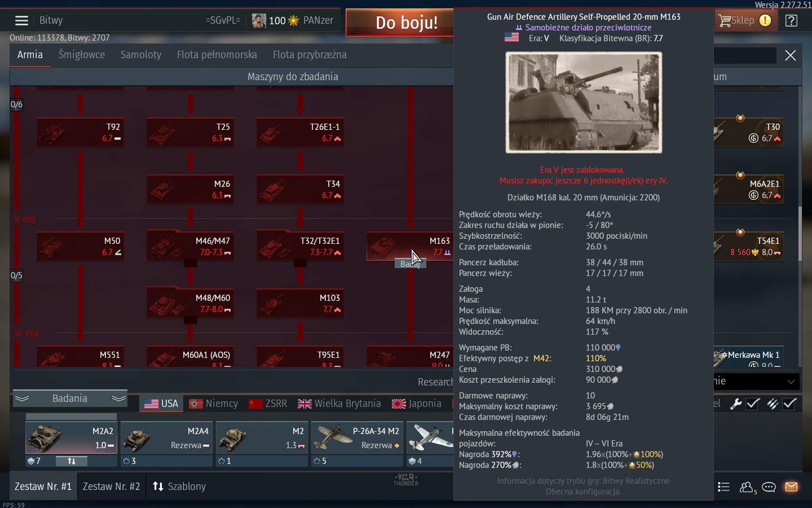812x508 pixels.
Task: Open the Bitwy menu
Action: pyautogui.click(x=51, y=20)
